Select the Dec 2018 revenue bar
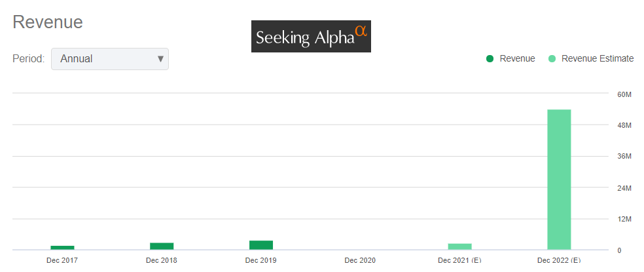 click(162, 246)
